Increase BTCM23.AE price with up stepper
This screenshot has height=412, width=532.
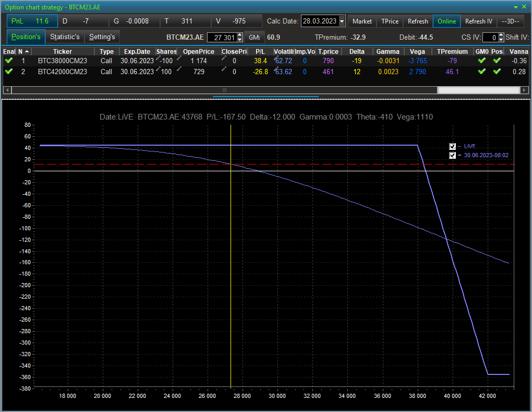pyautogui.click(x=240, y=35)
